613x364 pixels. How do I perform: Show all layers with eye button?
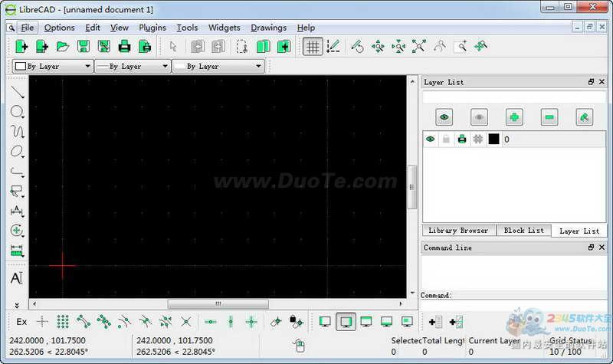tap(444, 117)
